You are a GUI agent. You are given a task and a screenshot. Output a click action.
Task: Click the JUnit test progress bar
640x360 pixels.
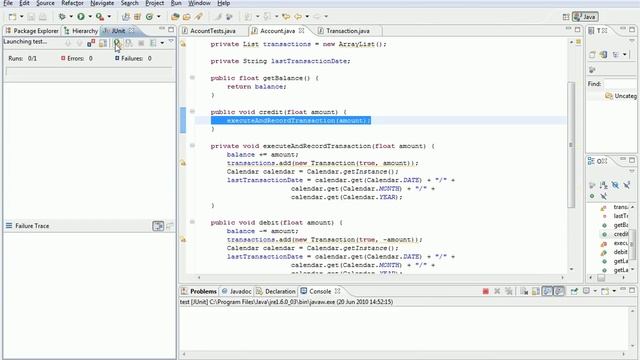pyautogui.click(x=89, y=72)
